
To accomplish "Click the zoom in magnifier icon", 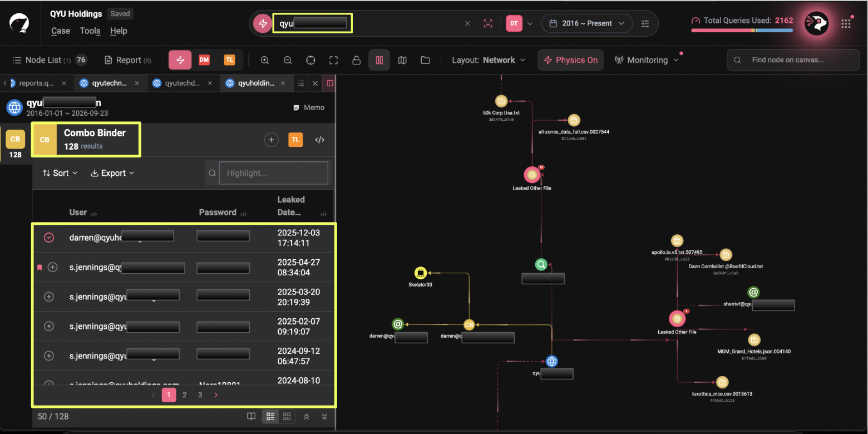I will coord(265,60).
